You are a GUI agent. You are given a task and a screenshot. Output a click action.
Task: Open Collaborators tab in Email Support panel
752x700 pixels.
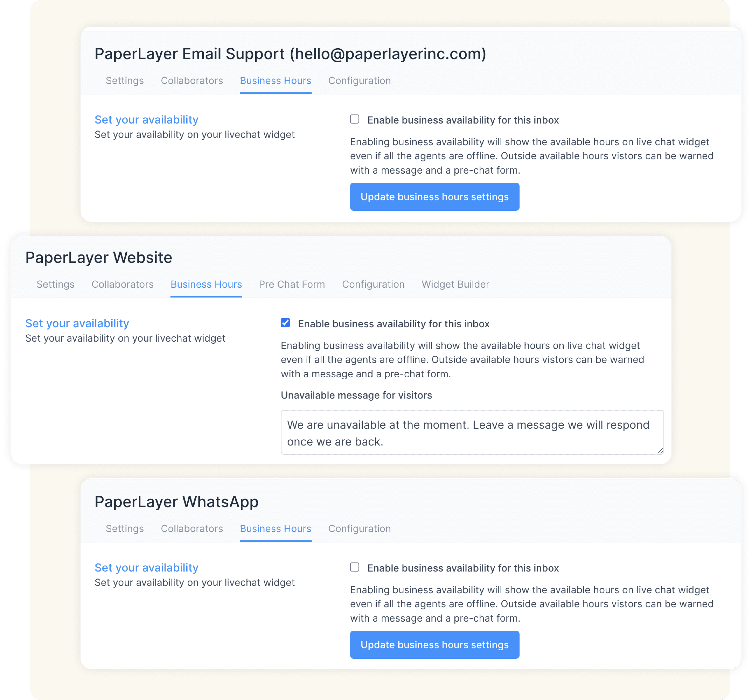192,80
